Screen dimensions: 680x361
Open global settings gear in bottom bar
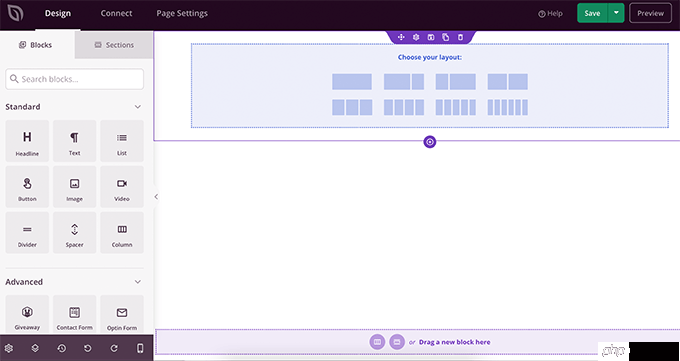coord(9,348)
